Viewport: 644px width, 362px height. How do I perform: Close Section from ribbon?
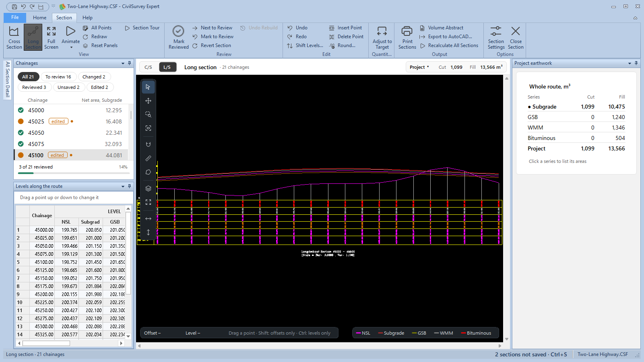point(516,37)
